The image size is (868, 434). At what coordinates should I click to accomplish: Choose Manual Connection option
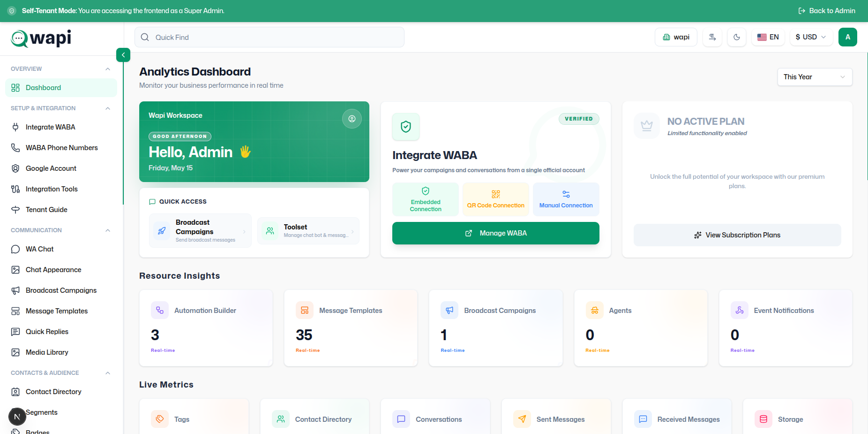566,199
